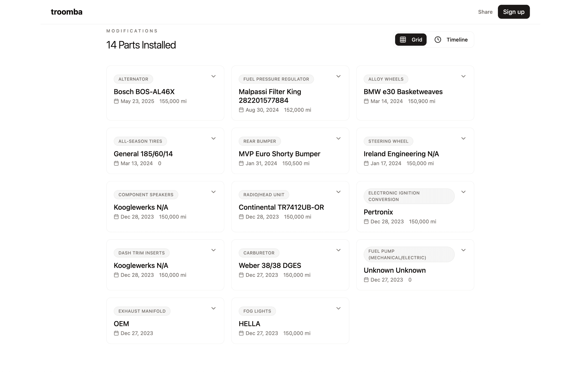Open the Share option

pyautogui.click(x=485, y=12)
